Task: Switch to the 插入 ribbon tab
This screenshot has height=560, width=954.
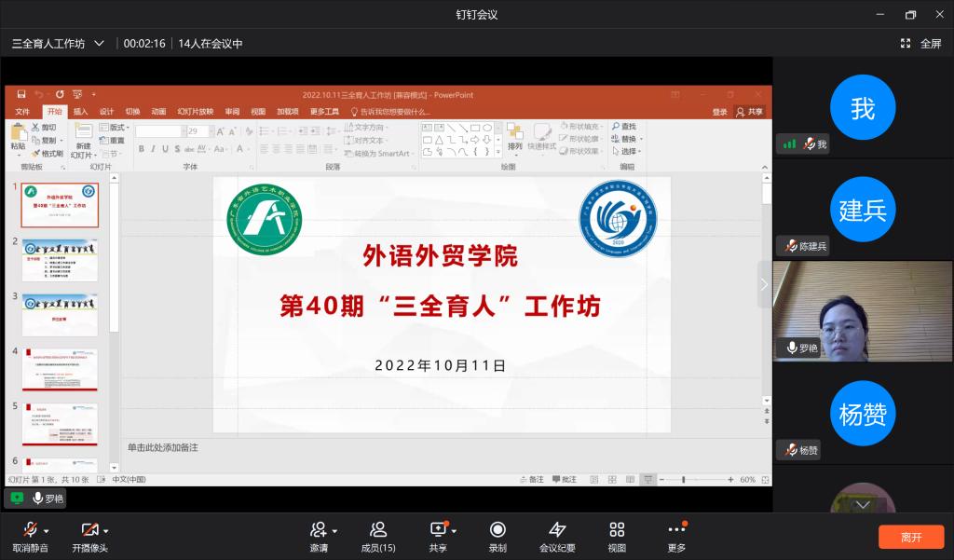Action: pos(80,112)
